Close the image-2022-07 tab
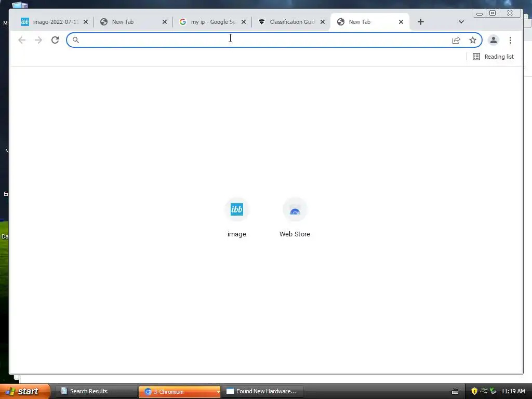Image resolution: width=532 pixels, height=399 pixels. (x=86, y=22)
